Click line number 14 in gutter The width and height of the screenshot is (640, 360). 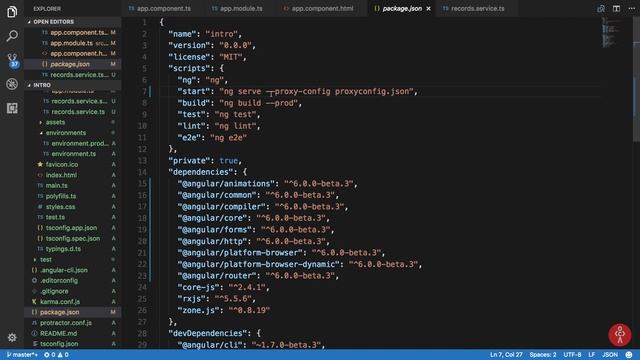coord(142,172)
